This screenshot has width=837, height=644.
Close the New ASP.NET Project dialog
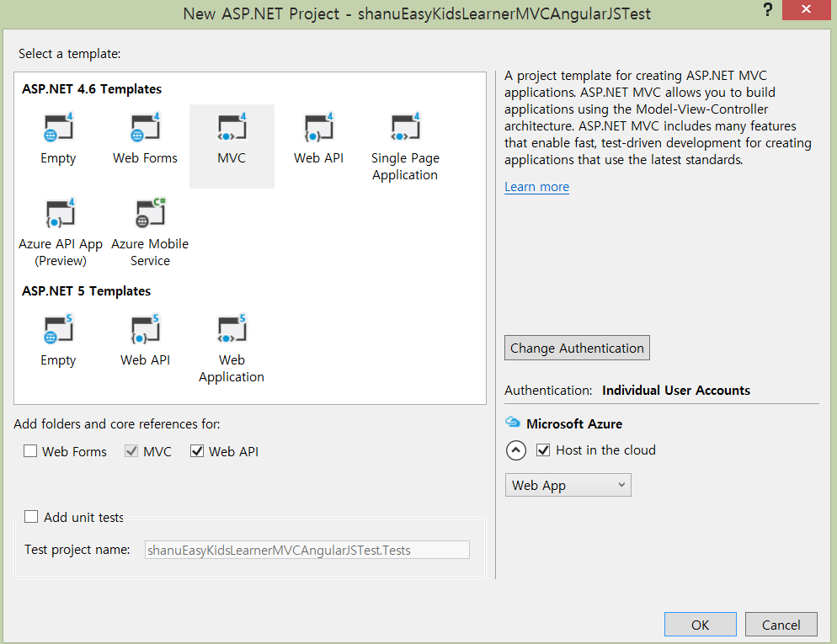806,9
